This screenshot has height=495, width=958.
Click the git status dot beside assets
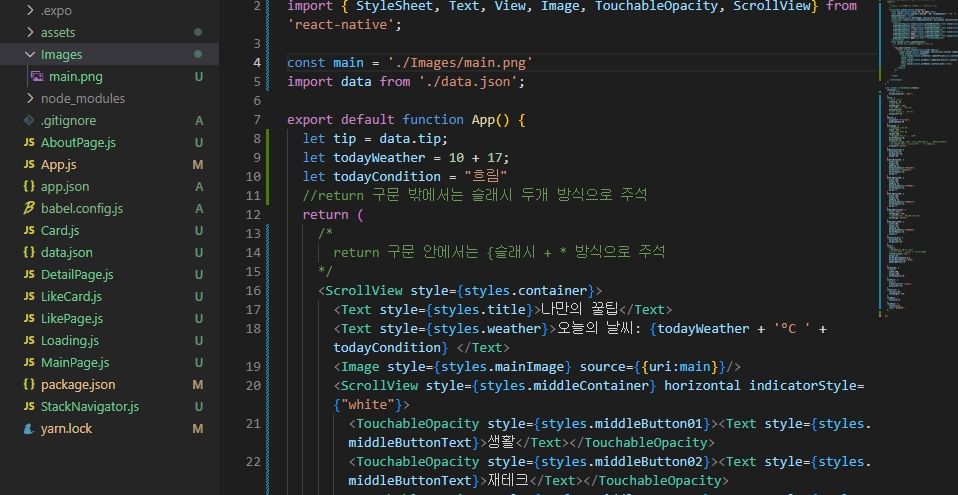(198, 32)
